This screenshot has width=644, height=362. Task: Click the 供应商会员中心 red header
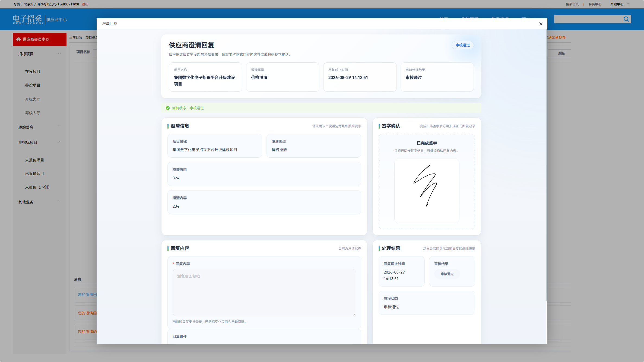point(40,39)
